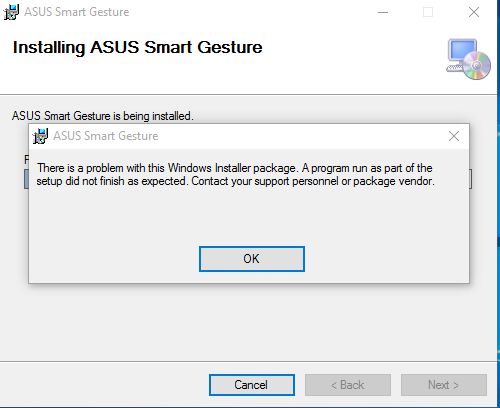
Task: Click the installer icon in main title bar
Action: coord(11,12)
